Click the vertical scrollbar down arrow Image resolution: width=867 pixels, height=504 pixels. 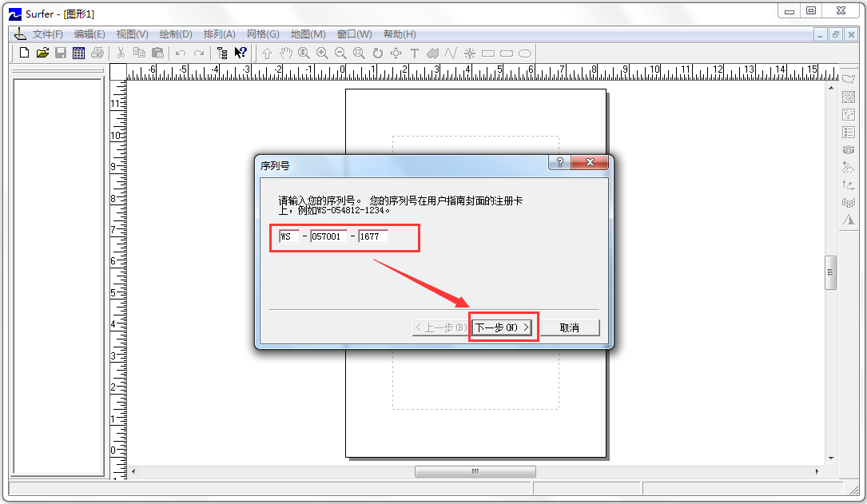click(831, 458)
